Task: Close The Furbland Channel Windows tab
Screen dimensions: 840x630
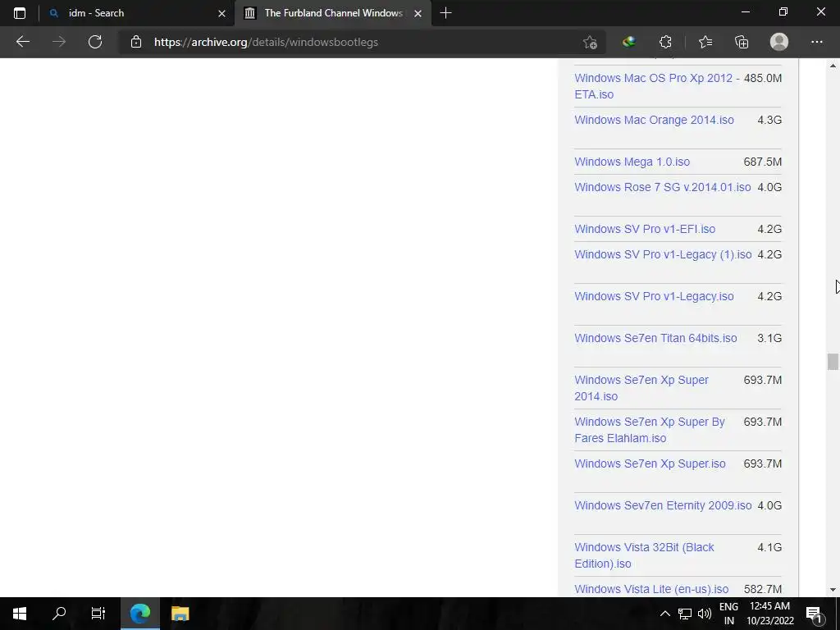Action: [418, 13]
